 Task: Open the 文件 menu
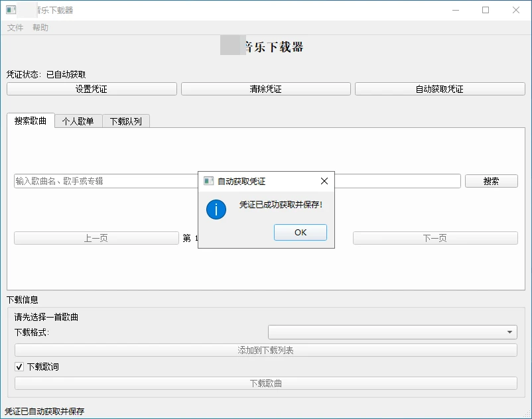coord(15,28)
